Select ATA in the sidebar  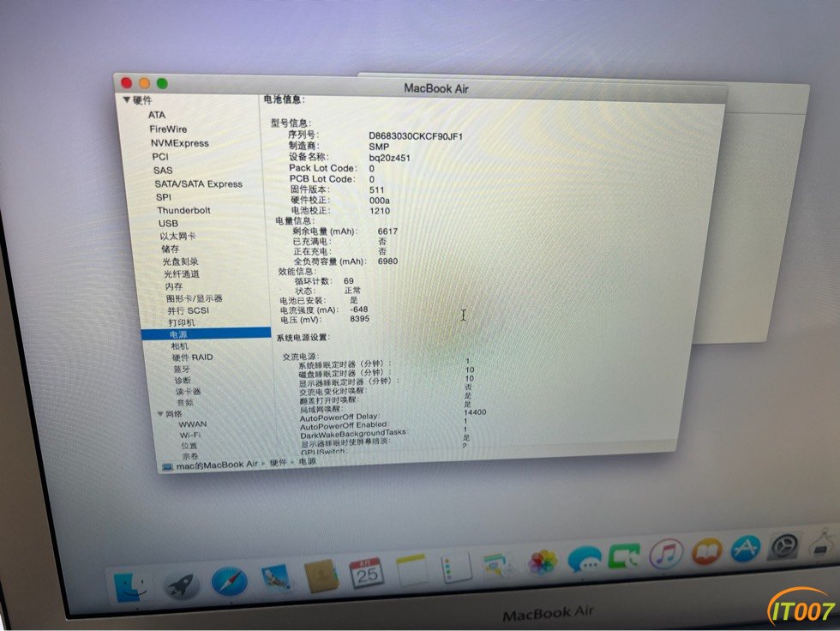pyautogui.click(x=157, y=115)
